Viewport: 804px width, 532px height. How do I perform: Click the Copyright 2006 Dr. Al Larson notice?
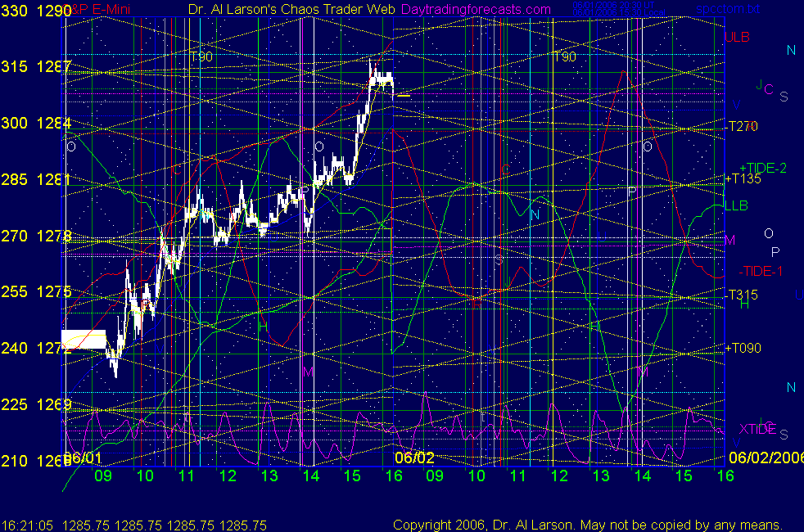click(x=588, y=525)
